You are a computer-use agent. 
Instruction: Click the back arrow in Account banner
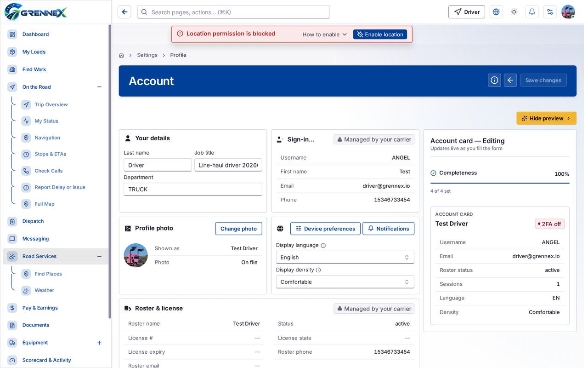point(510,80)
